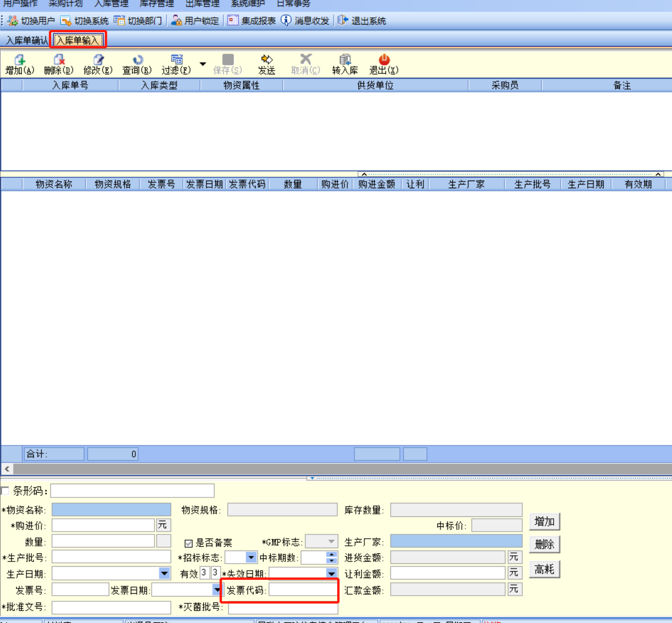Open the 库存管理 menu

pos(156,4)
